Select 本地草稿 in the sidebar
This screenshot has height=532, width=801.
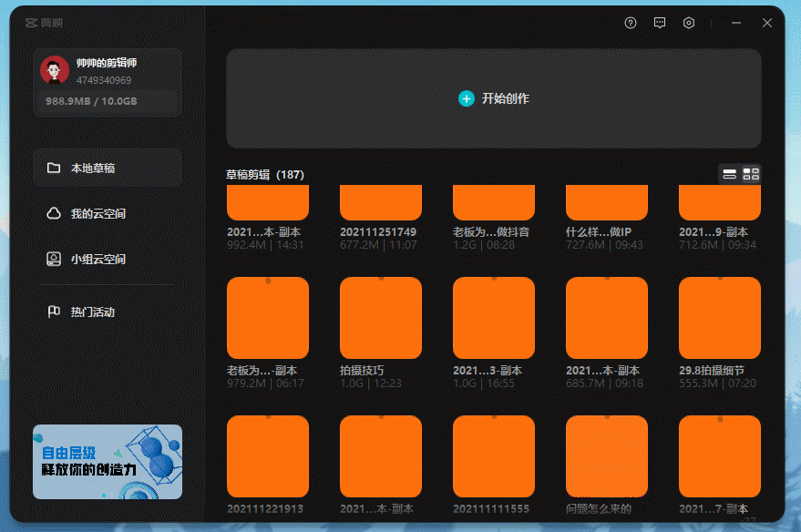[108, 169]
